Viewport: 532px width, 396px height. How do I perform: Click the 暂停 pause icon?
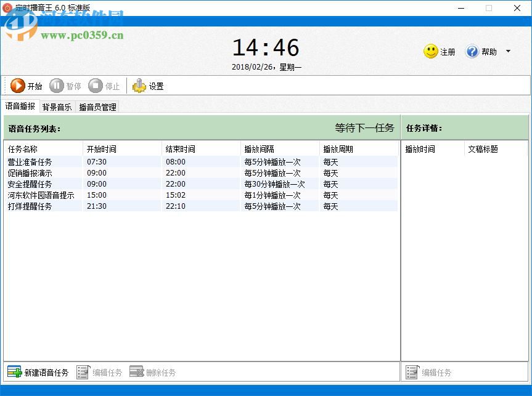tap(56, 86)
